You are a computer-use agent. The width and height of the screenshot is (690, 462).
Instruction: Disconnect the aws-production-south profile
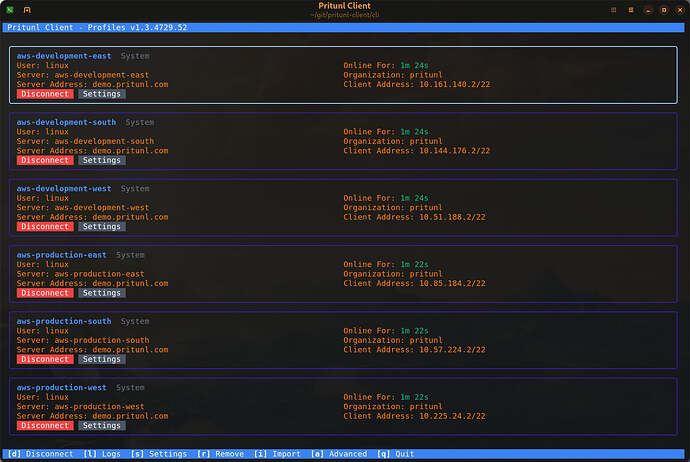45,359
